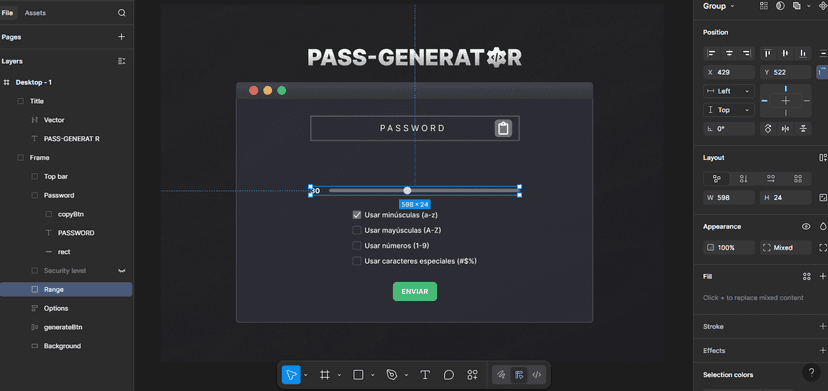
Task: Click the width field 598
Action: [729, 198]
